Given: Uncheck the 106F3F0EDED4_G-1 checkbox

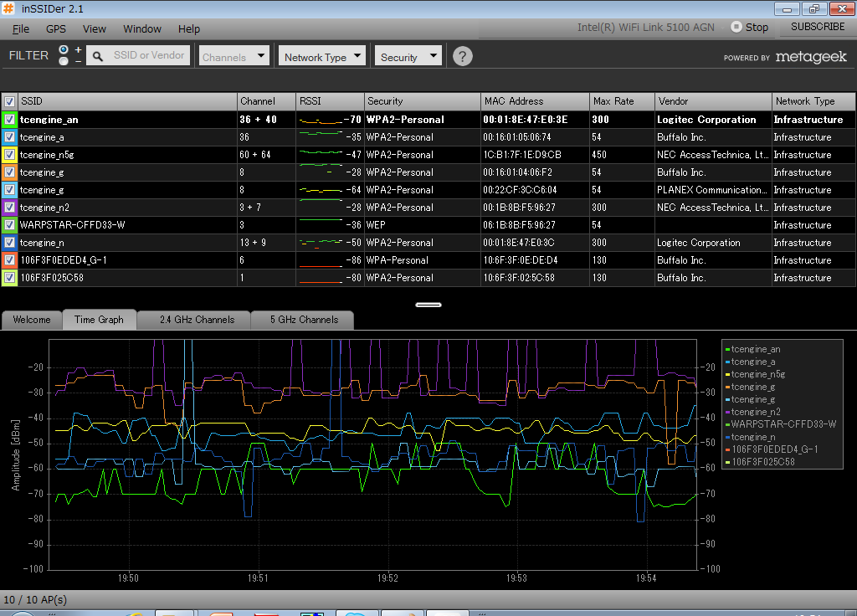Looking at the screenshot, I should pos(9,259).
